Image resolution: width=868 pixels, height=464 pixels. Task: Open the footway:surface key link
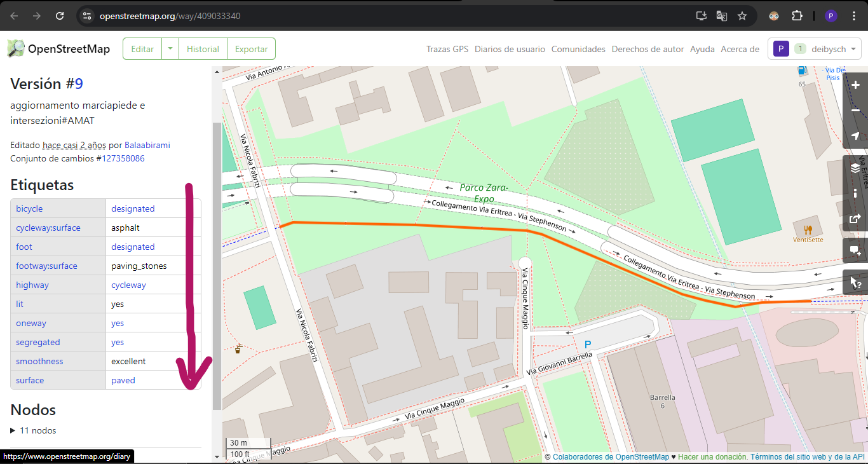[46, 266]
